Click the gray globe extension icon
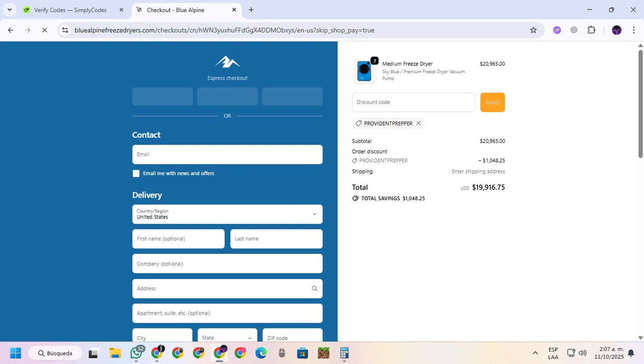 pyautogui.click(x=574, y=30)
